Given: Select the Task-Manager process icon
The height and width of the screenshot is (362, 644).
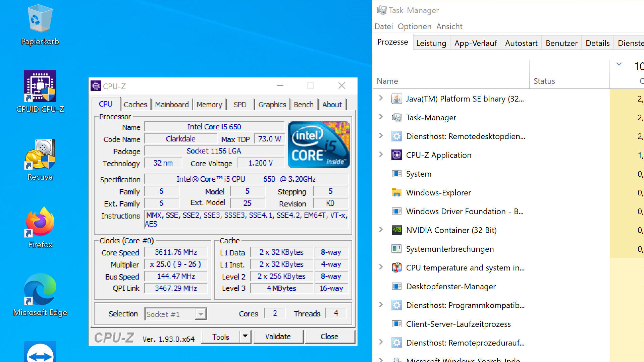Looking at the screenshot, I should pos(397,118).
